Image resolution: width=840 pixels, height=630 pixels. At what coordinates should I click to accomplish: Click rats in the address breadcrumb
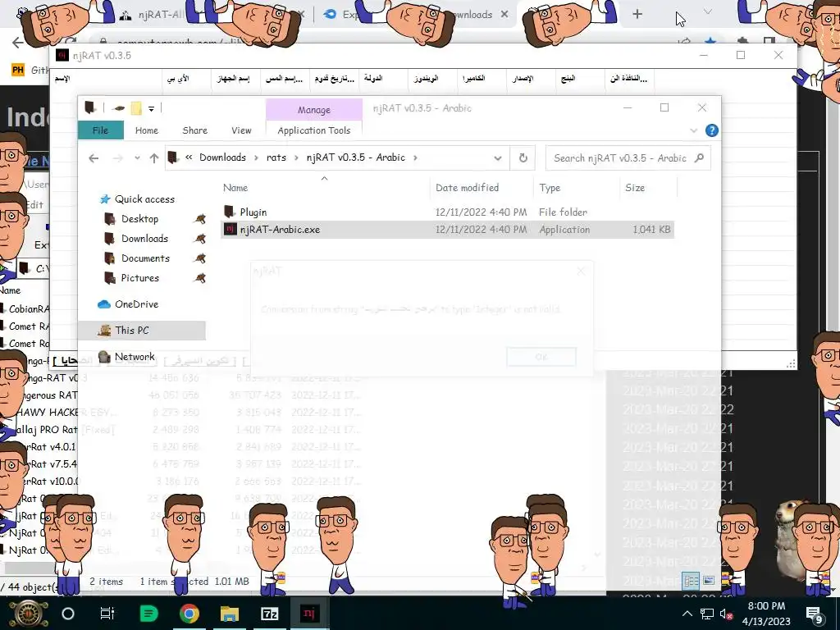276,157
